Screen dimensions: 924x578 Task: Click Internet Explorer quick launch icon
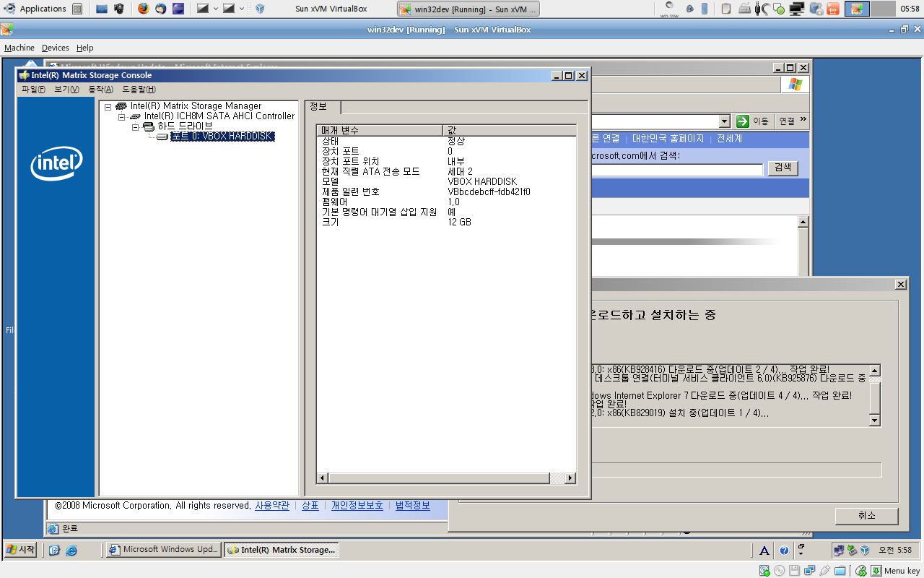pos(71,551)
